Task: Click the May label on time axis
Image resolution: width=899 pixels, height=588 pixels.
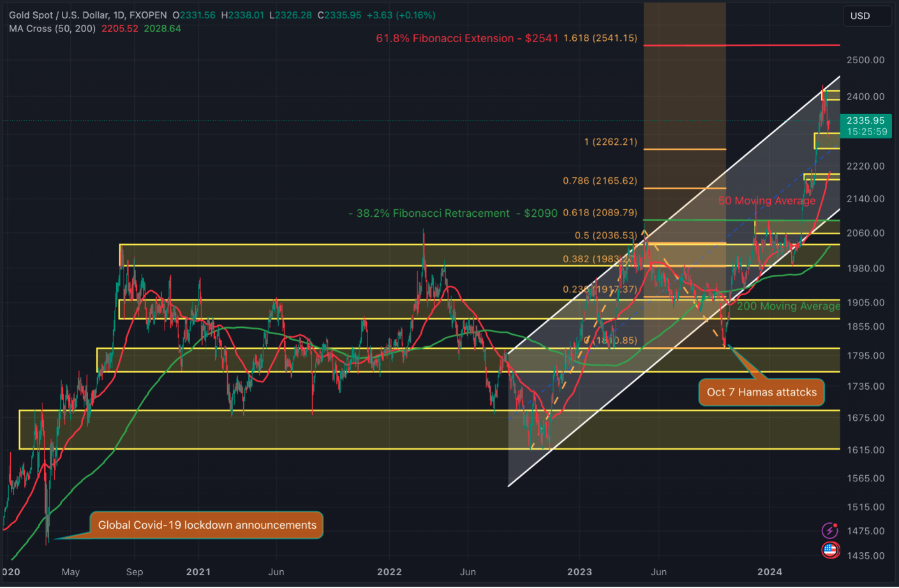Action: (x=71, y=572)
